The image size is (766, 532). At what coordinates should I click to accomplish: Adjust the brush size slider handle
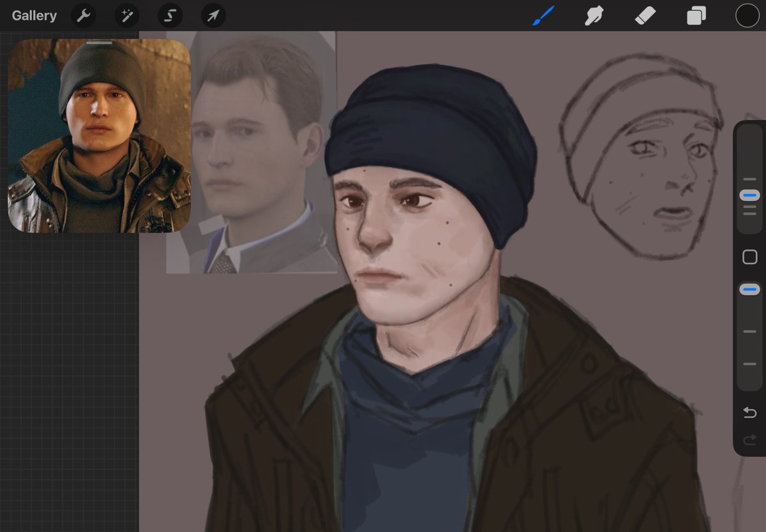pos(749,195)
